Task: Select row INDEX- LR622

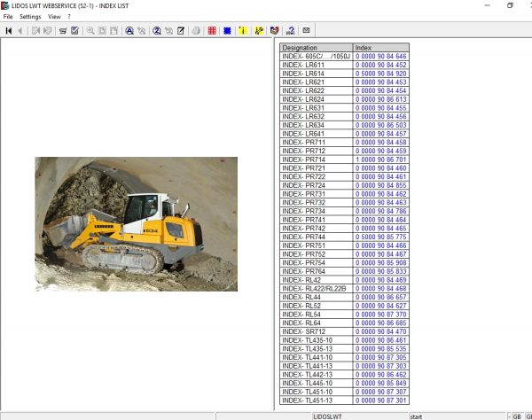Action: [344, 90]
